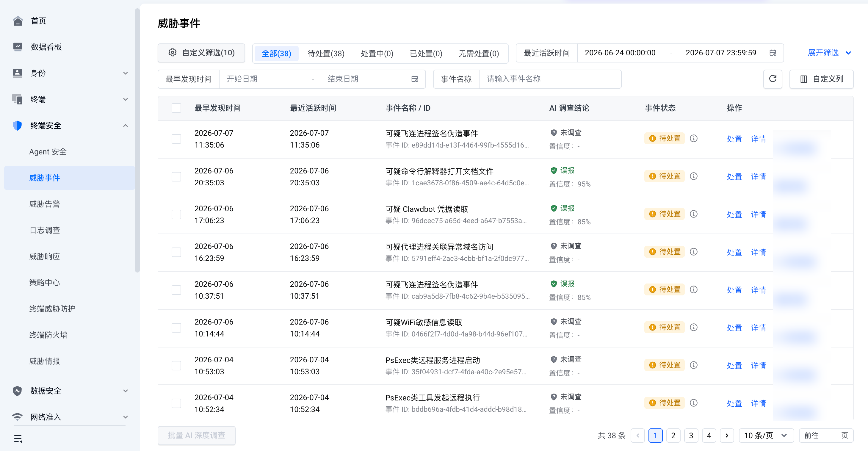Click the sidebar vertical scrollbar

click(x=137, y=140)
